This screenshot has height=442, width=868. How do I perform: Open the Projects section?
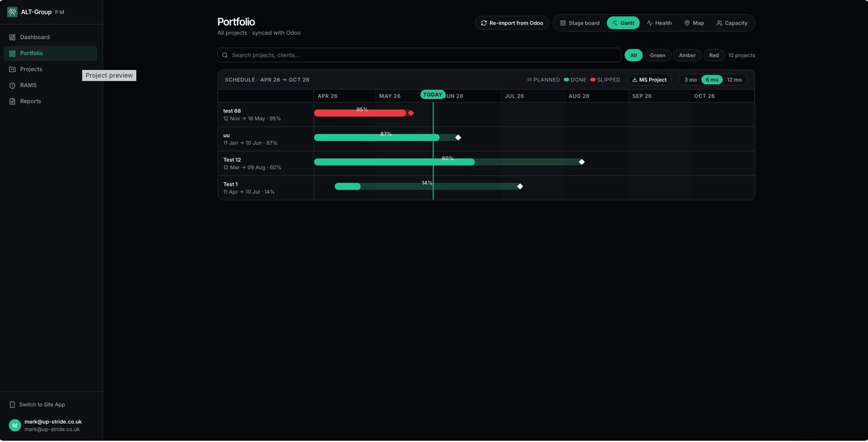coord(50,70)
